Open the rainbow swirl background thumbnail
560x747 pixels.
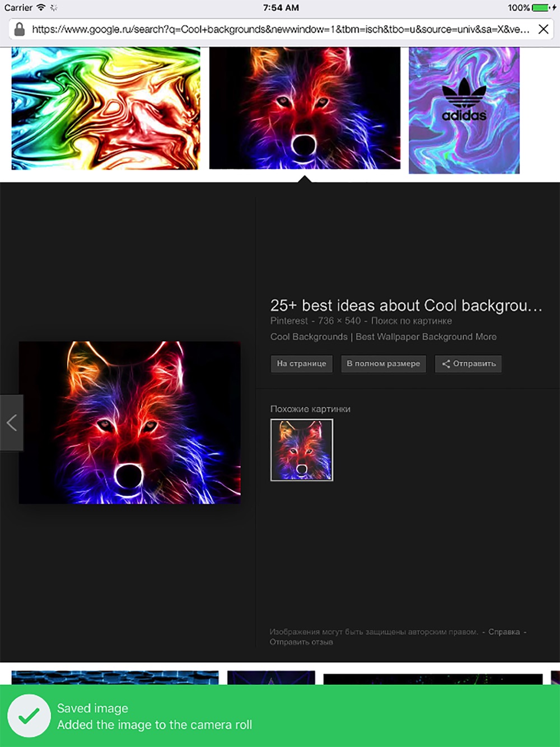click(x=106, y=108)
